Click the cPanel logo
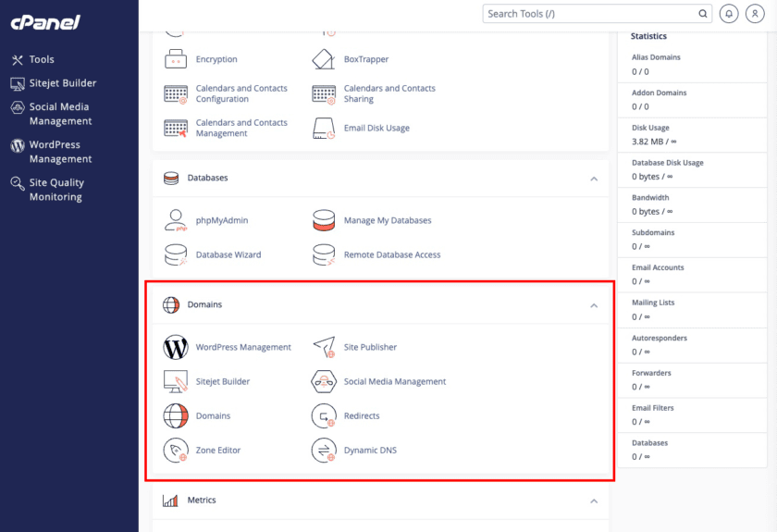Screen dimensions: 777x532 (x=45, y=22)
